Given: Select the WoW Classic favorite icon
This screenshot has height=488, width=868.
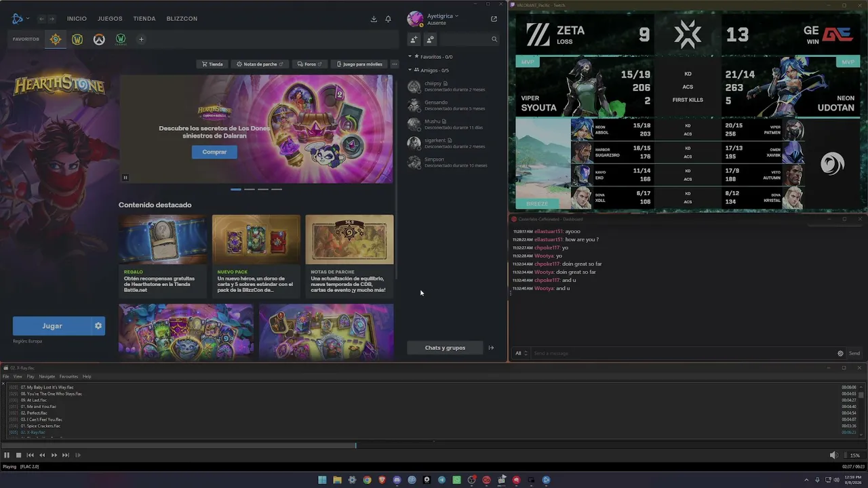Looking at the screenshot, I should [x=121, y=39].
